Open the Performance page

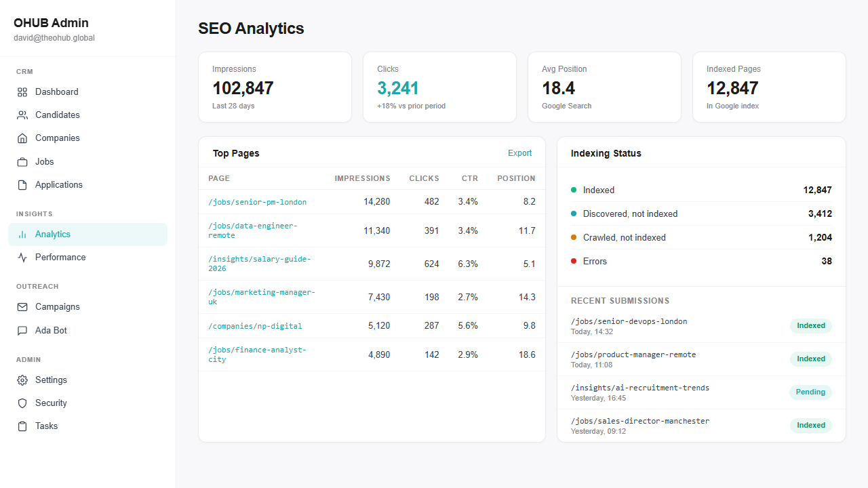87,258
